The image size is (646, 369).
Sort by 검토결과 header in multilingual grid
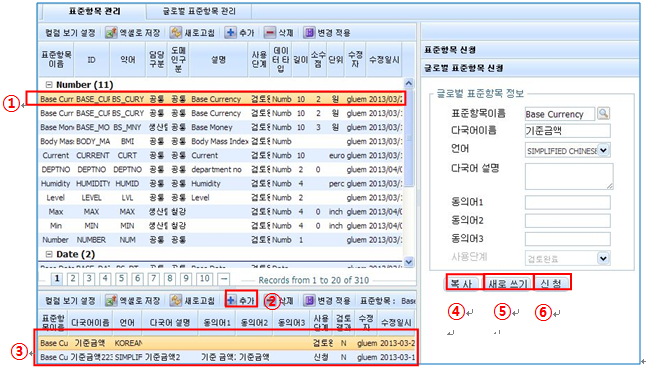point(343,322)
